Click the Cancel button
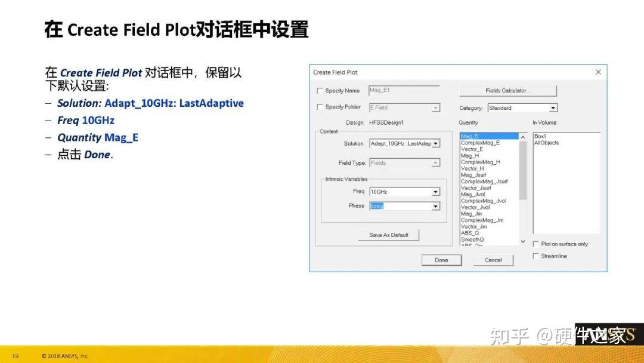This screenshot has width=644, height=363. (493, 260)
